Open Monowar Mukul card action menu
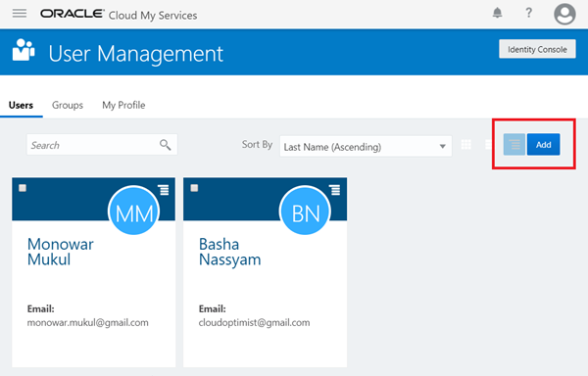Image resolution: width=588 pixels, height=376 pixels. [164, 190]
